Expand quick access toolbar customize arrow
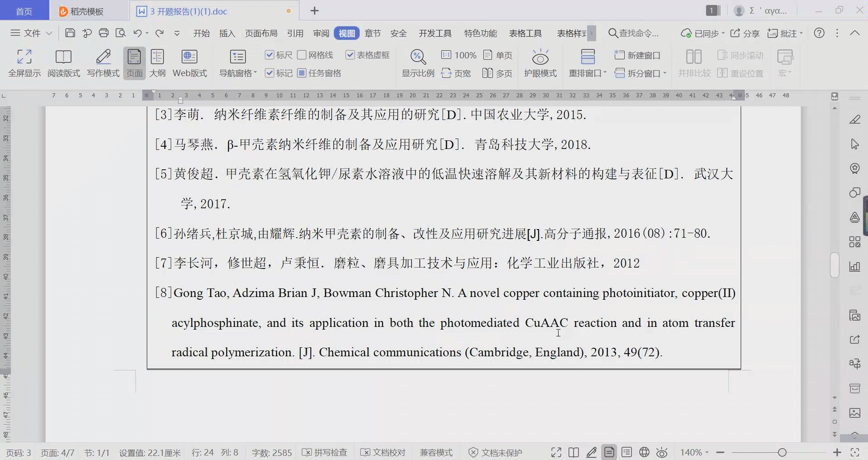The width and height of the screenshot is (868, 460). coord(177,33)
